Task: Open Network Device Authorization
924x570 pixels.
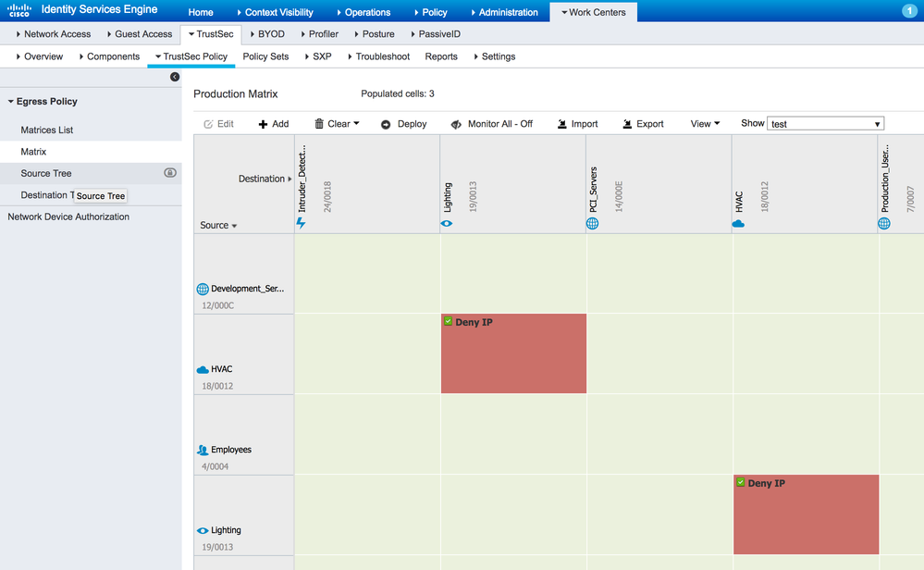Action: click(68, 217)
